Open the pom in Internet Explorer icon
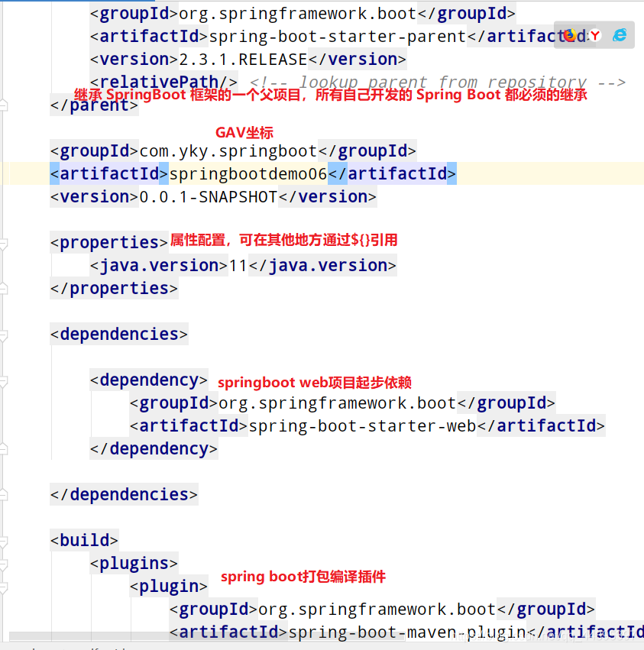Image resolution: width=644 pixels, height=650 pixels. tap(620, 35)
